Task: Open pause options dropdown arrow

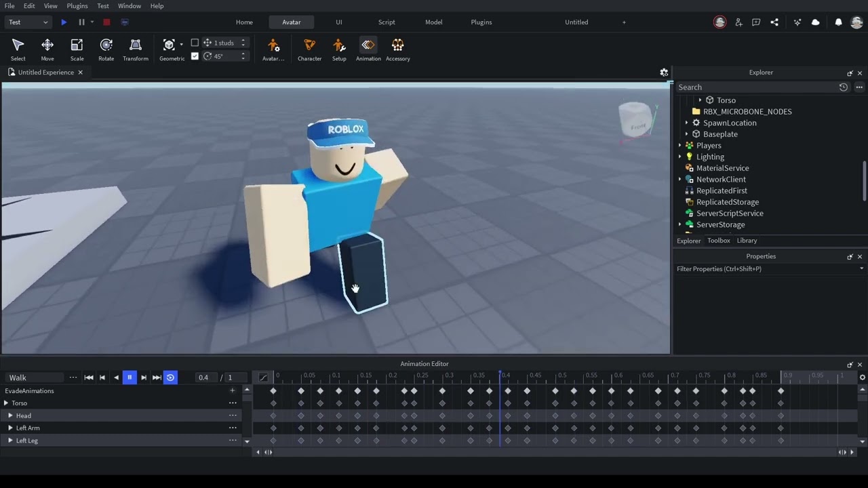Action: (x=92, y=22)
